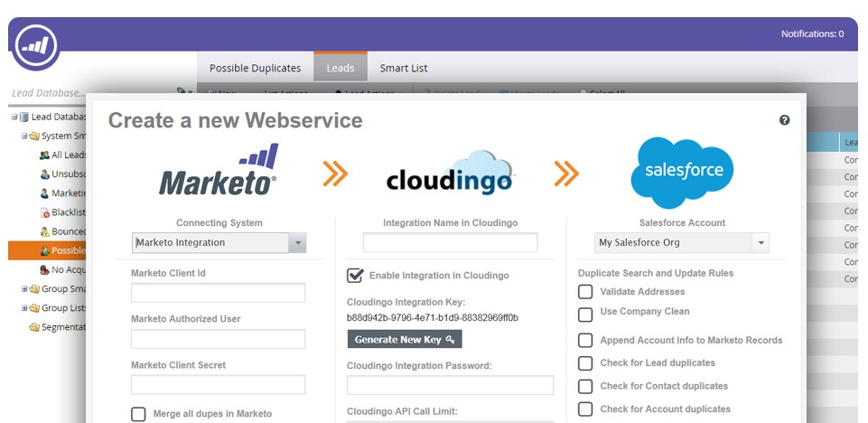Click the Group Lists folder icon

[34, 308]
